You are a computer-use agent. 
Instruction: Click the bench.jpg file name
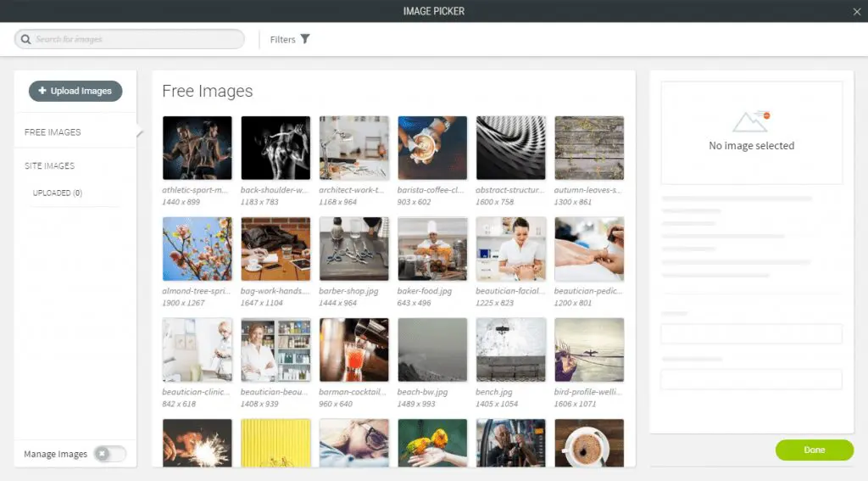[x=494, y=392]
